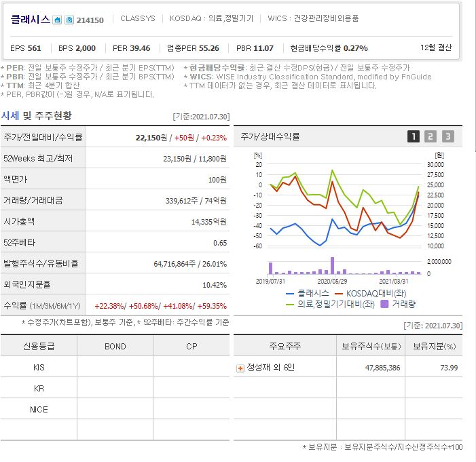Click the 12월 결산 label
Viewport: 476px width, 462px height.
pos(436,47)
